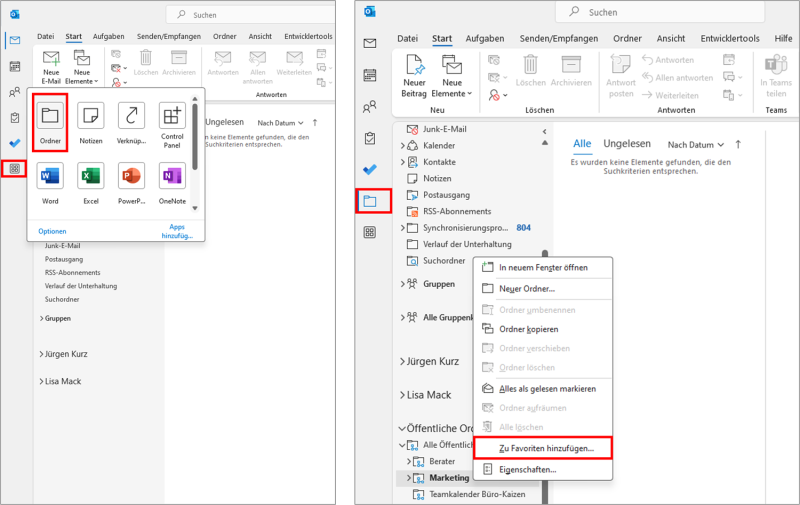Image resolution: width=800 pixels, height=505 pixels.
Task: Click In Teams teilen in right ribbon
Action: click(x=776, y=77)
